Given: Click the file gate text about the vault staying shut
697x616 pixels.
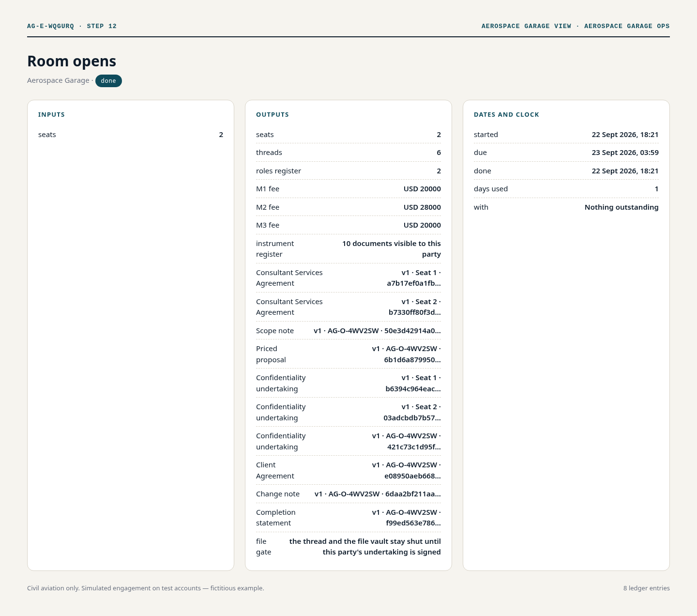Looking at the screenshot, I should (x=365, y=547).
